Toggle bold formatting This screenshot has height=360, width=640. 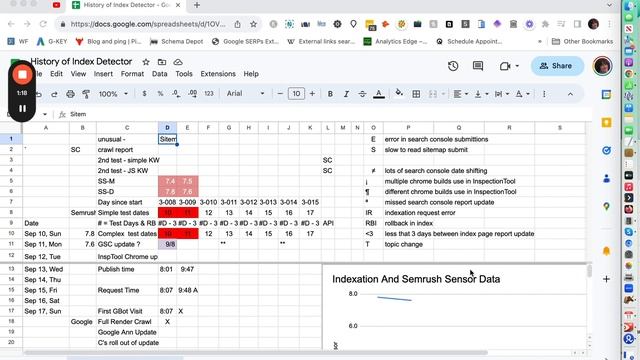pos(330,94)
